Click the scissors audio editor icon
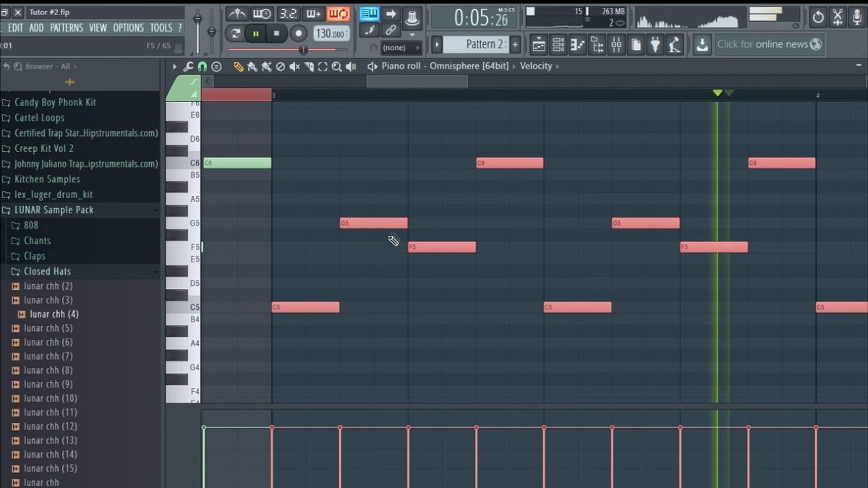 point(838,17)
